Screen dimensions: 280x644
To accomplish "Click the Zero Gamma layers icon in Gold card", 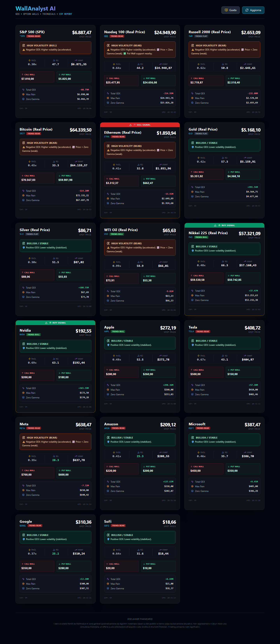I will [x=192, y=197].
